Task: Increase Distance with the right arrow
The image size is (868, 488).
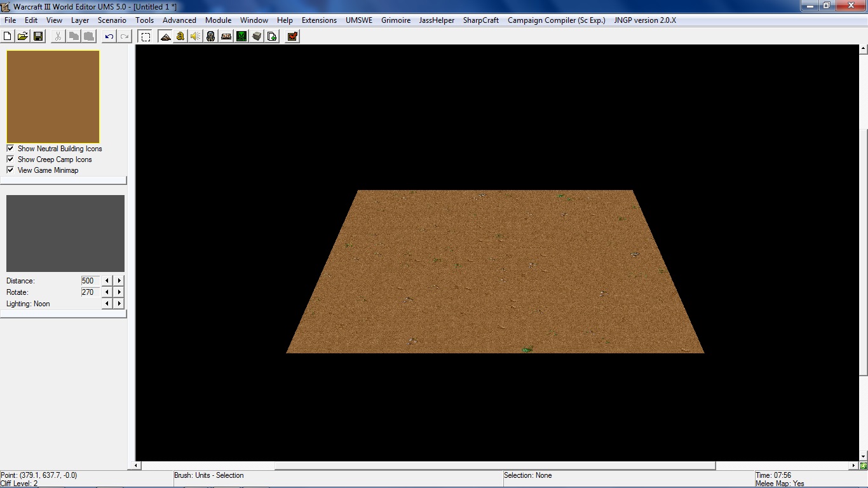Action: click(x=119, y=280)
